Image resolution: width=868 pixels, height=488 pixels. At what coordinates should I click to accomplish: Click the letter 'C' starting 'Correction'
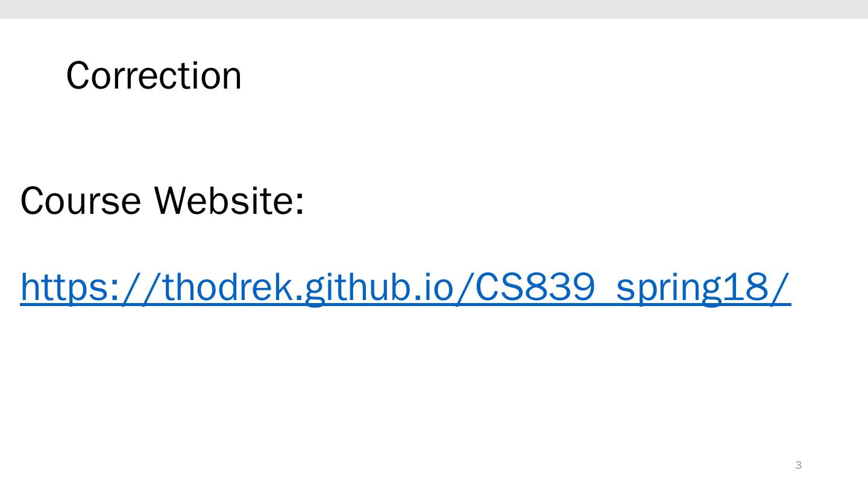coord(78,76)
